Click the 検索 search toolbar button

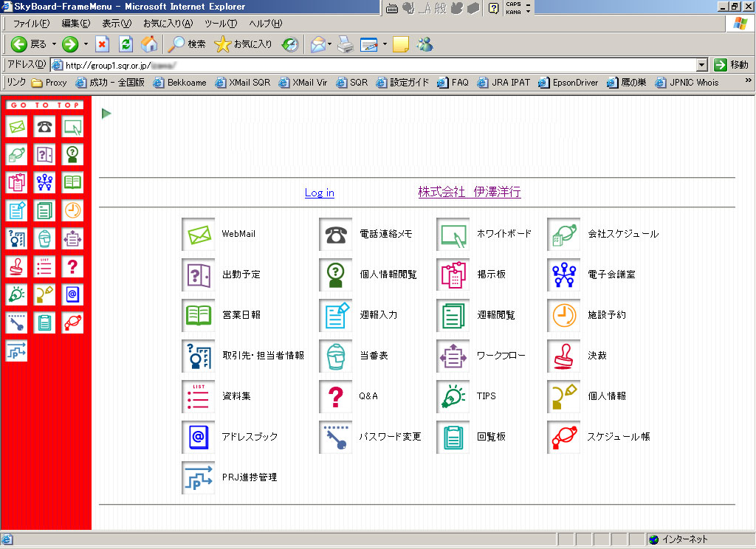187,44
